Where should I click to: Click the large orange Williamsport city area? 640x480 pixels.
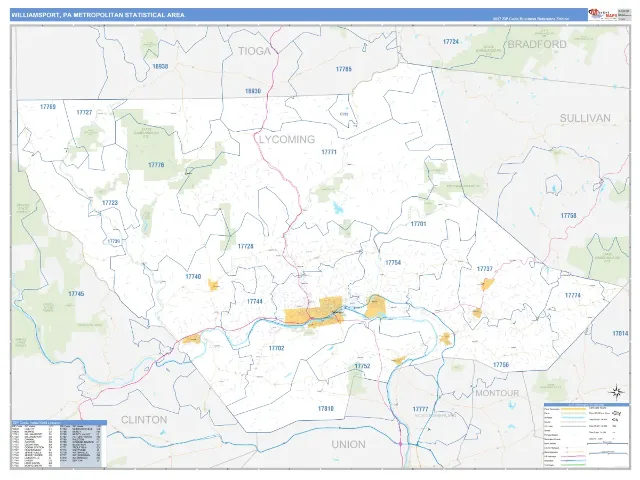(313, 311)
